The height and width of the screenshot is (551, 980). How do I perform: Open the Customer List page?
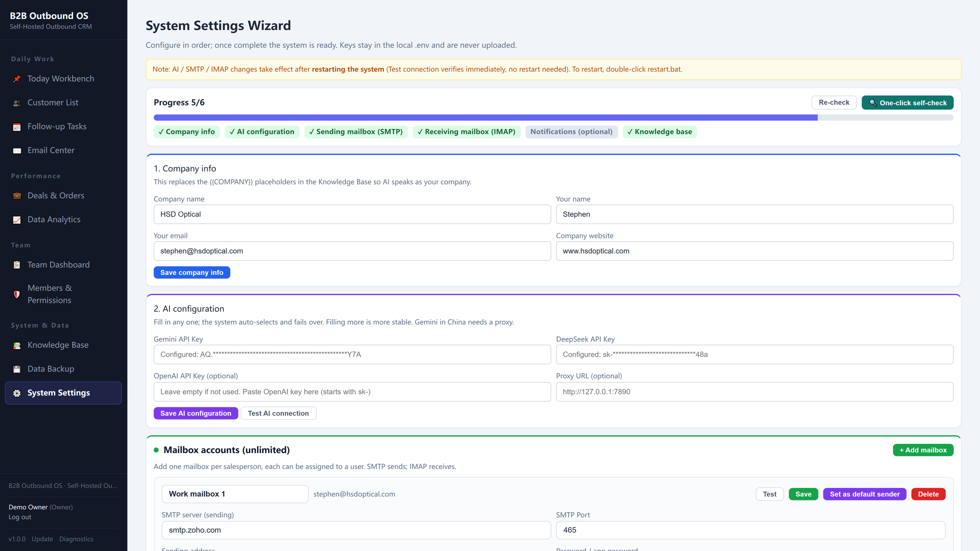pos(63,103)
